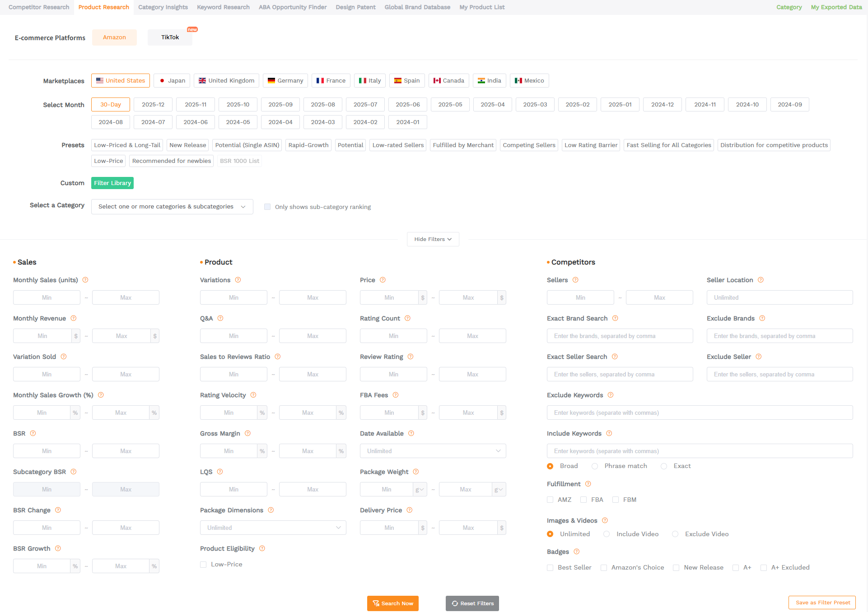Click the help icon next to Include Keywords
868x612 pixels.
tap(609, 433)
